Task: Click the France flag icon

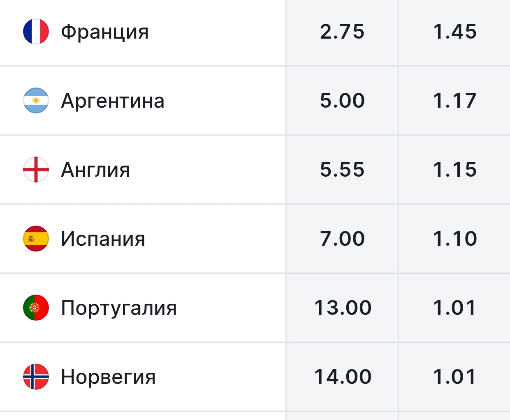Action: click(x=36, y=31)
